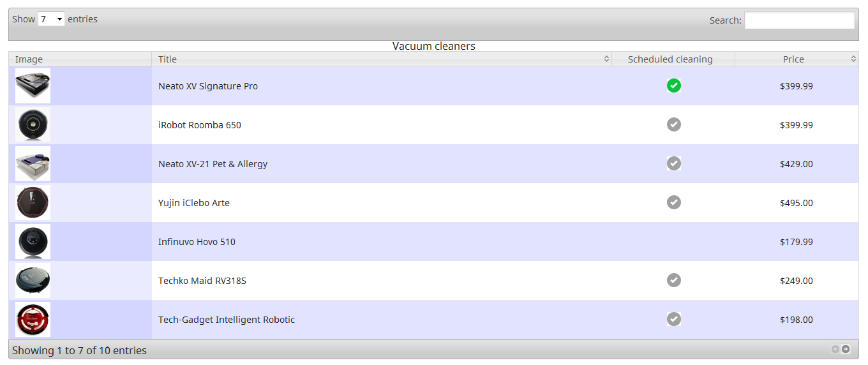
Task: Open Infinuvo Hovo 510 thumbnail
Action: pos(33,242)
